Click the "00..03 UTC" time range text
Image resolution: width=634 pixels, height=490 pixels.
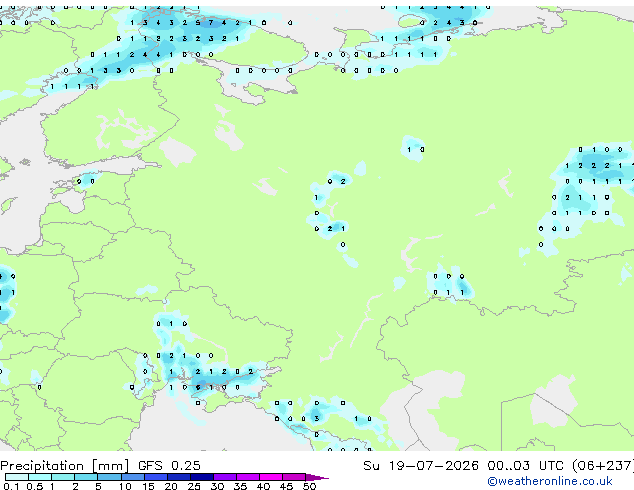coord(525,466)
